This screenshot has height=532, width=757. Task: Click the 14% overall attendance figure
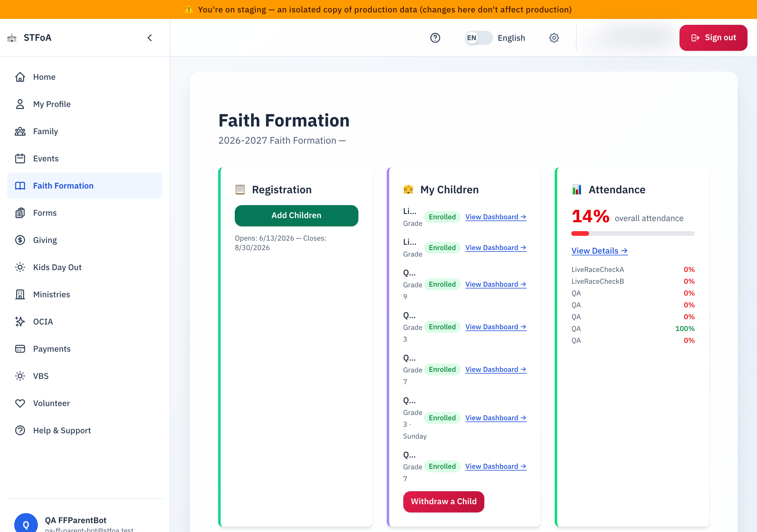[590, 216]
